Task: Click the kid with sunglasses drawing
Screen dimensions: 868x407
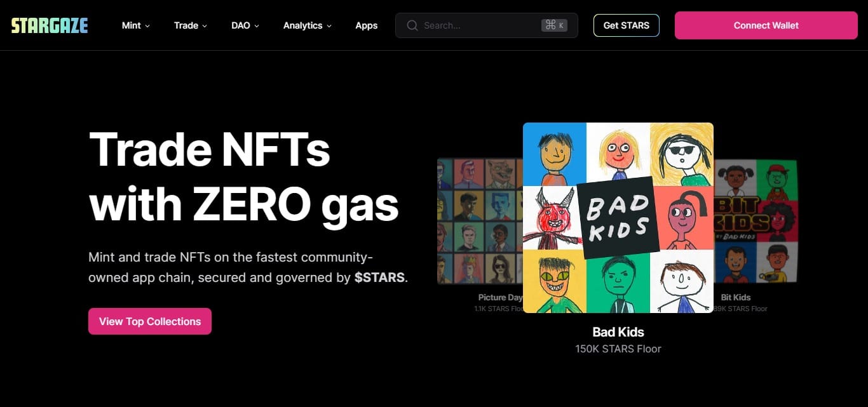Action: (x=682, y=154)
